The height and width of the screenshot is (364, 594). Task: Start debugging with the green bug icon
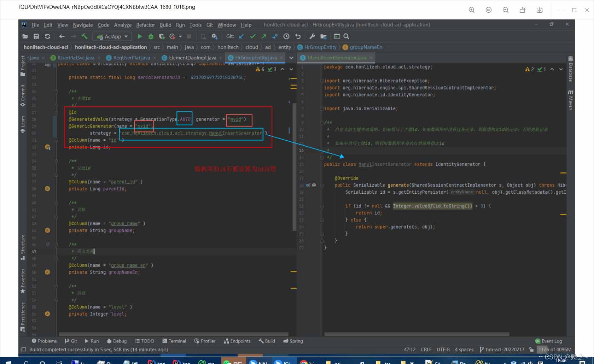point(151,36)
